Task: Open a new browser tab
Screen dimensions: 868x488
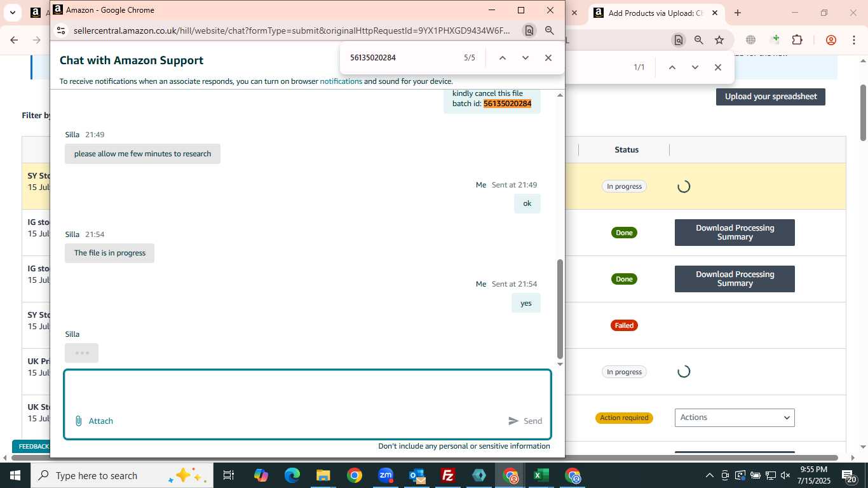Action: click(x=737, y=13)
